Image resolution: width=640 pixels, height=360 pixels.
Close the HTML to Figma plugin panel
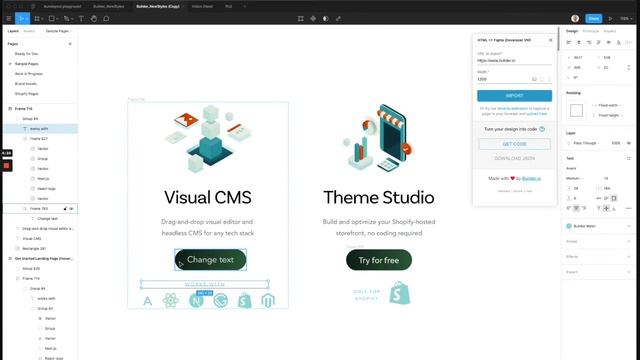coord(550,40)
